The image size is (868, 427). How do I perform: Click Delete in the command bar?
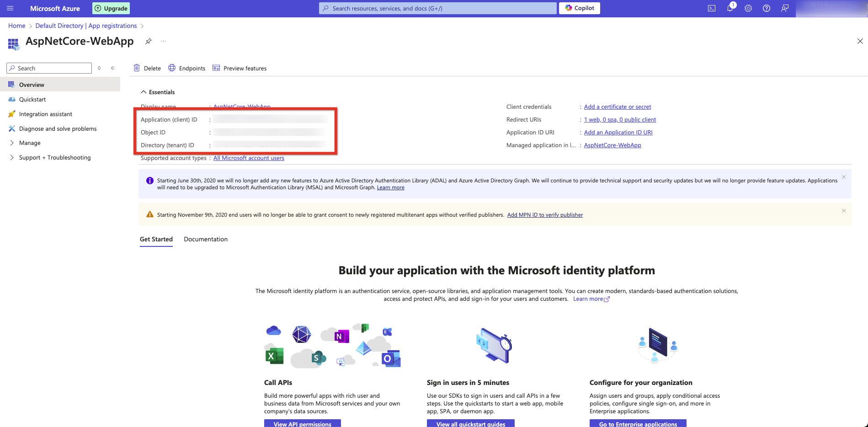[147, 68]
